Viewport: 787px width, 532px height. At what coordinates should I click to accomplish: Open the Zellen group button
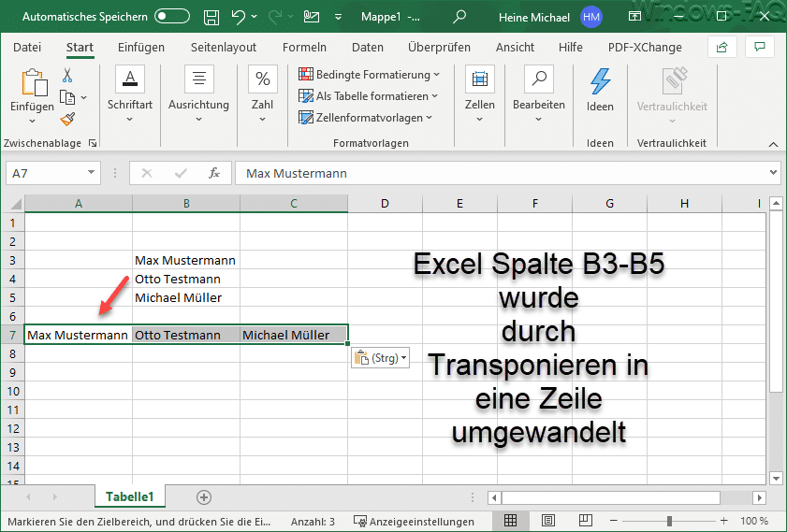tap(480, 94)
